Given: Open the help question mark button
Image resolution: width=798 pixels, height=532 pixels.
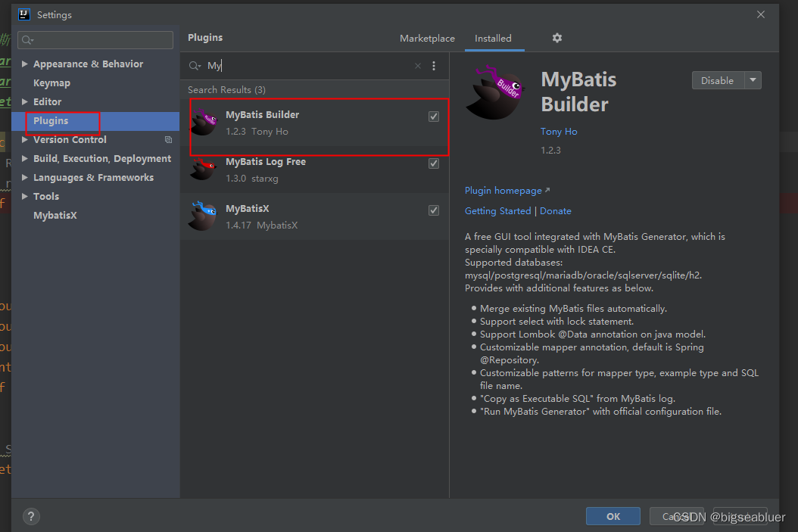Looking at the screenshot, I should pos(31,517).
